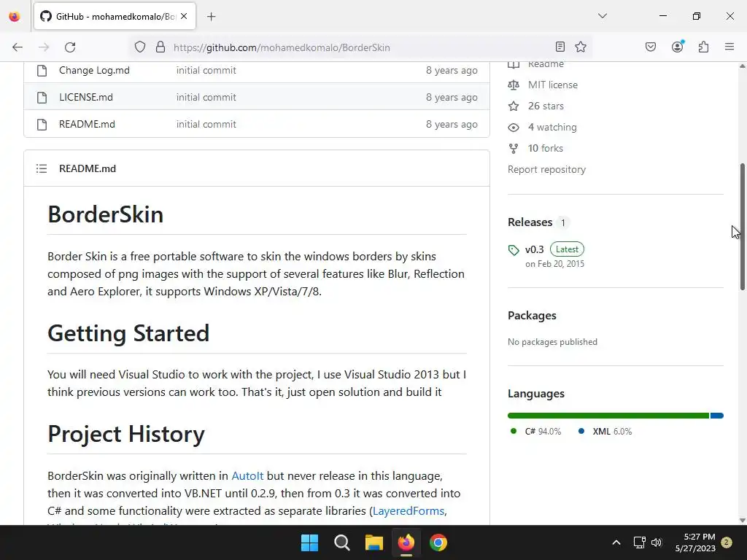Screen dimensions: 747x560
Task: Open File Explorer from the taskbar
Action: (x=374, y=542)
